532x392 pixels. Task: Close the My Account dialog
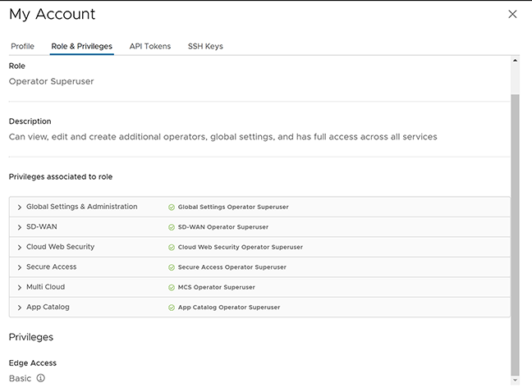point(512,14)
